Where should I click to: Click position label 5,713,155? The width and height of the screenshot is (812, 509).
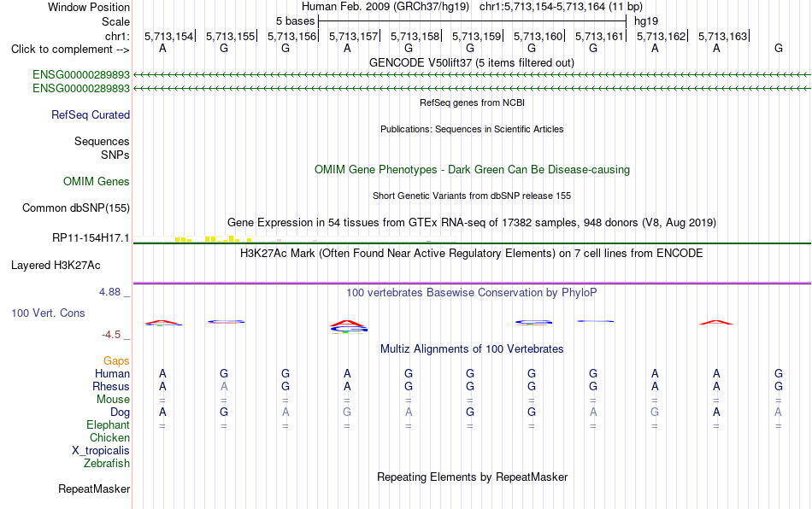pos(231,36)
